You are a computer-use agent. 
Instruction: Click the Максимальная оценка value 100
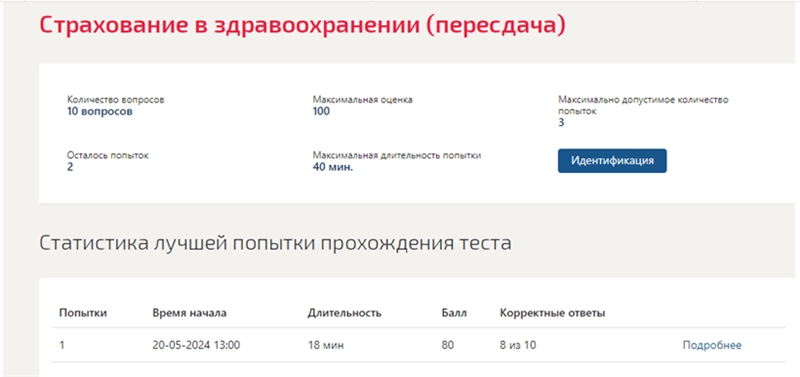point(321,112)
